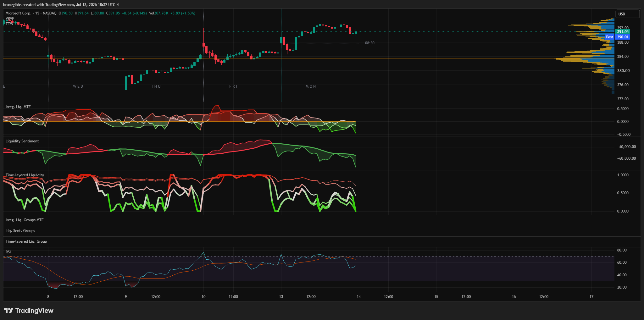Click date 16 on the time axis
This screenshot has width=644, height=320.
[514, 297]
